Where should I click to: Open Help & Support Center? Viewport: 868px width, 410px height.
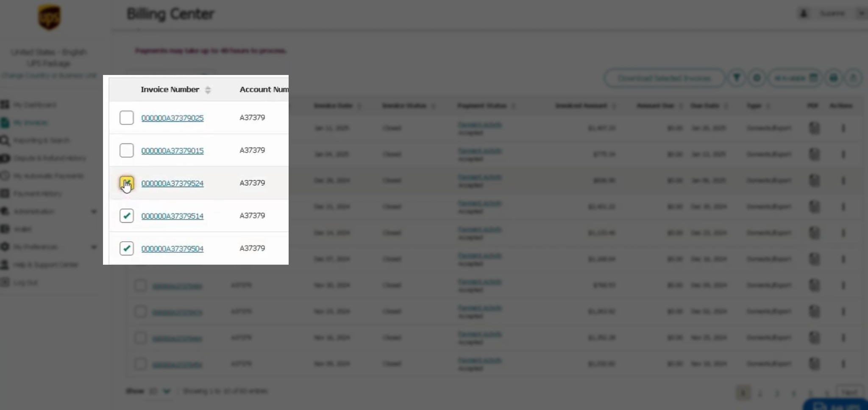pyautogui.click(x=45, y=265)
